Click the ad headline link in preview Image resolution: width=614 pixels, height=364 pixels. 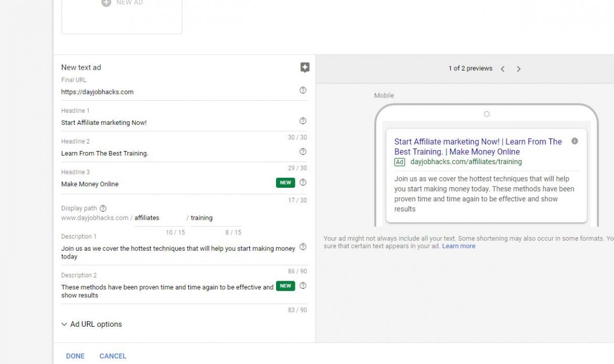tap(478, 147)
